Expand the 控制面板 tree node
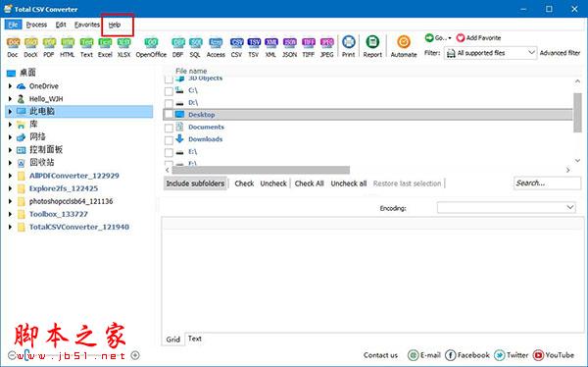Image resolution: width=588 pixels, height=367 pixels. tap(10, 150)
